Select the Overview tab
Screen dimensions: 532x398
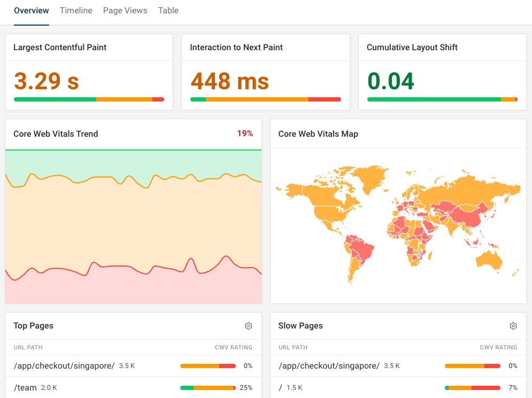click(31, 10)
